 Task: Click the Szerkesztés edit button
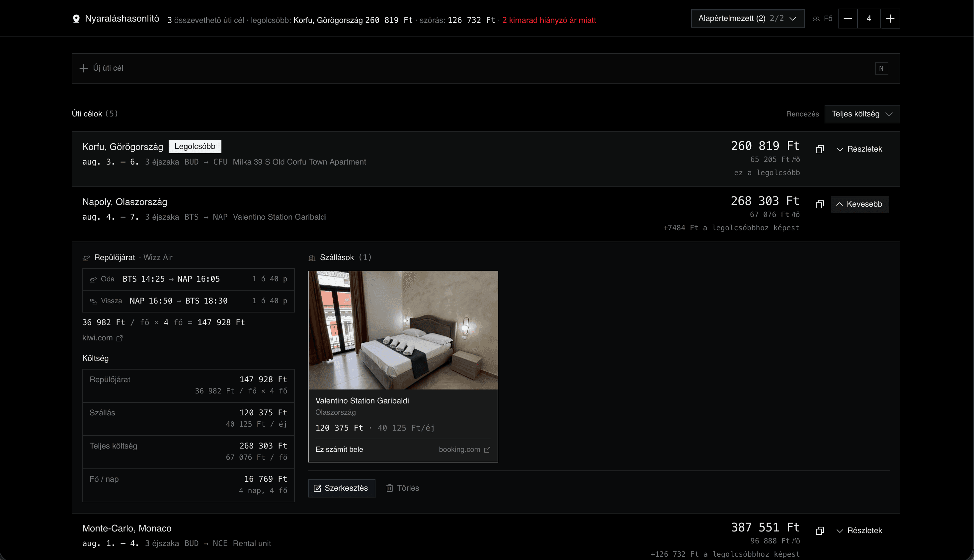(341, 488)
